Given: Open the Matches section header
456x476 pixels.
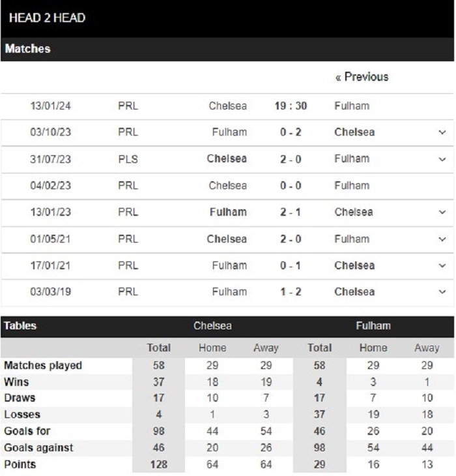Looking at the screenshot, I should [x=28, y=49].
